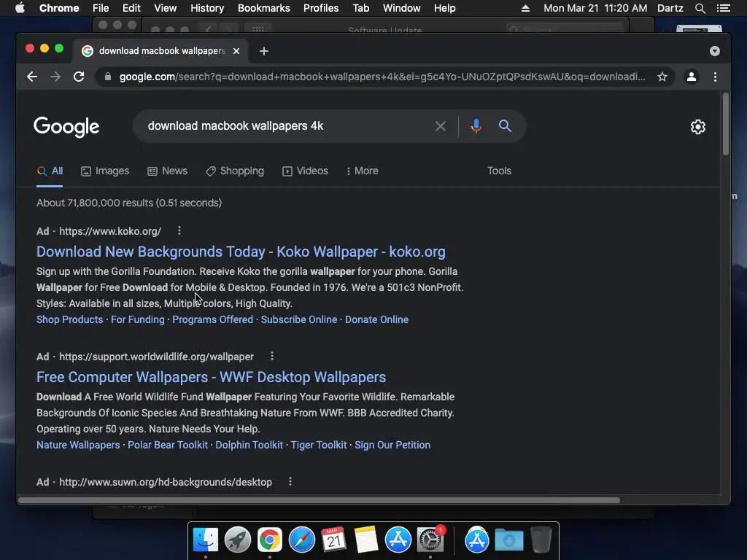747x560 pixels.
Task: Follow the For Funding sitelink
Action: tap(138, 319)
